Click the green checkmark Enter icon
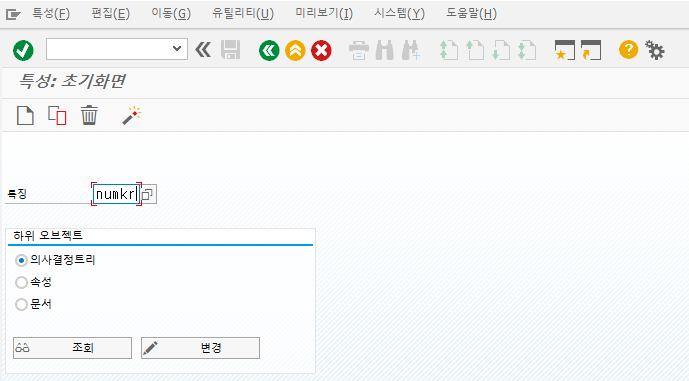This screenshot has height=381, width=689. click(x=23, y=50)
